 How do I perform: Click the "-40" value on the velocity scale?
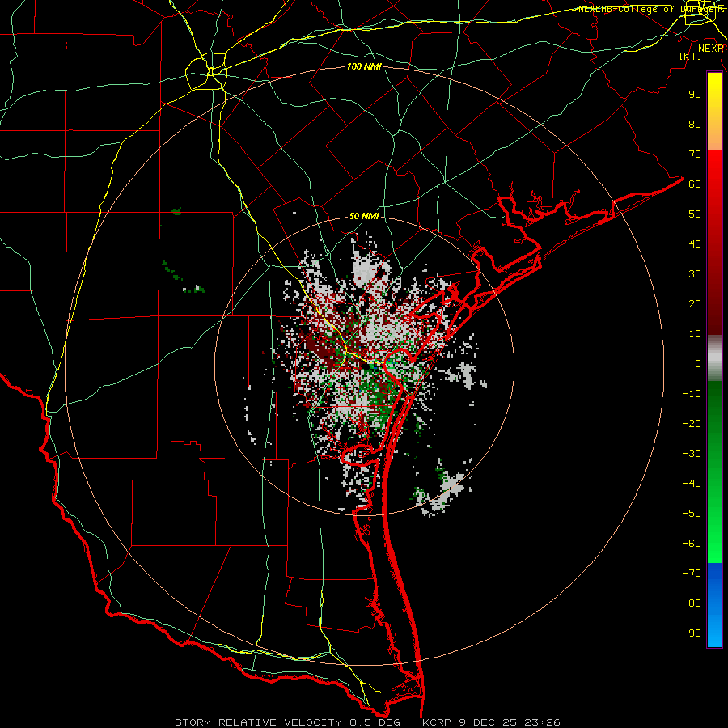(692, 484)
